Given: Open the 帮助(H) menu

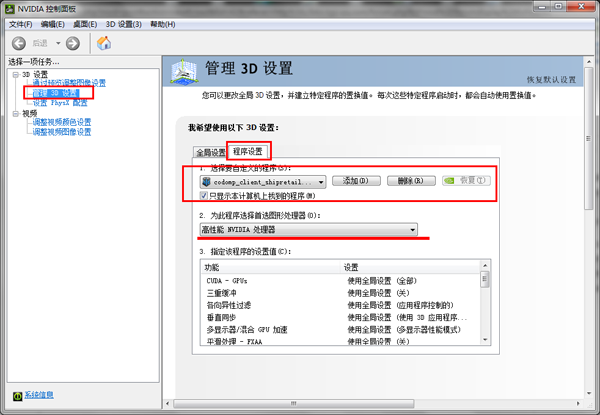Looking at the screenshot, I should 164,23.
